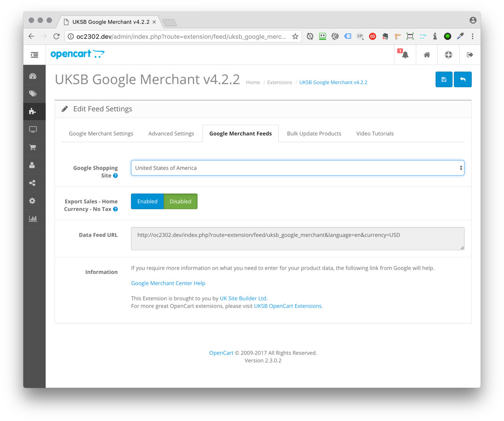Viewport: 504px width, 421px height.
Task: Click the OpenCart footer link
Action: pyautogui.click(x=221, y=353)
